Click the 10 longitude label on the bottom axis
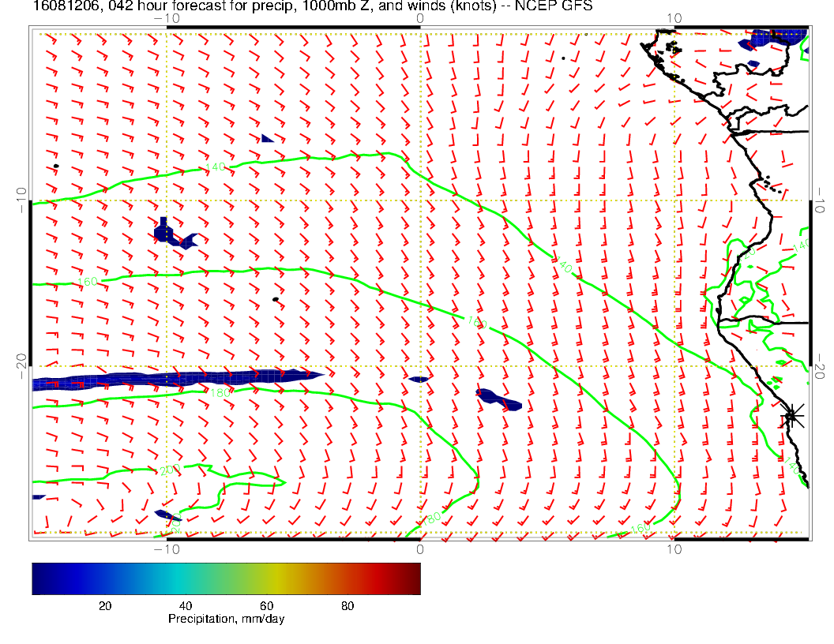This screenshot has width=834, height=644. pos(674,549)
